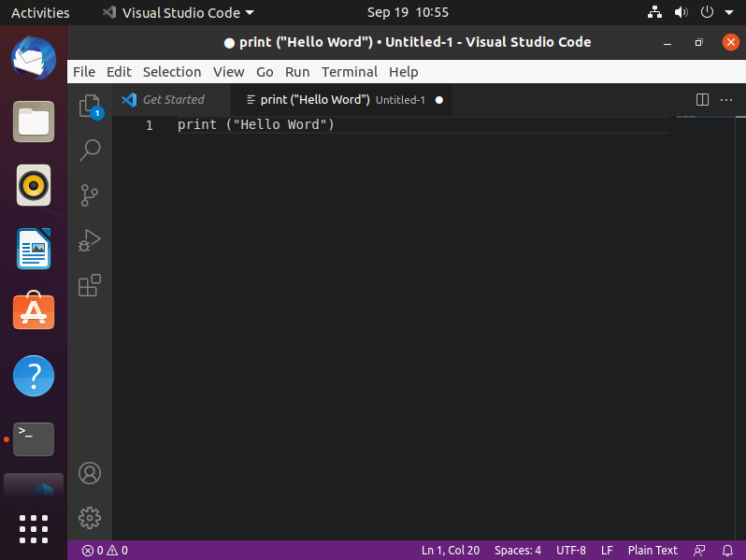Open the File menu
The height and width of the screenshot is (560, 746).
coord(84,72)
